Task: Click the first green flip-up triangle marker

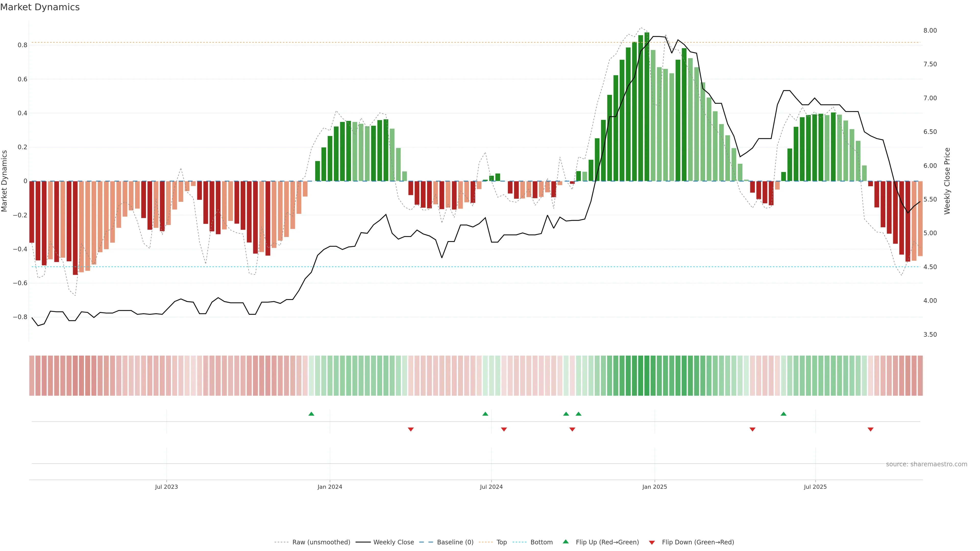Action: point(311,414)
